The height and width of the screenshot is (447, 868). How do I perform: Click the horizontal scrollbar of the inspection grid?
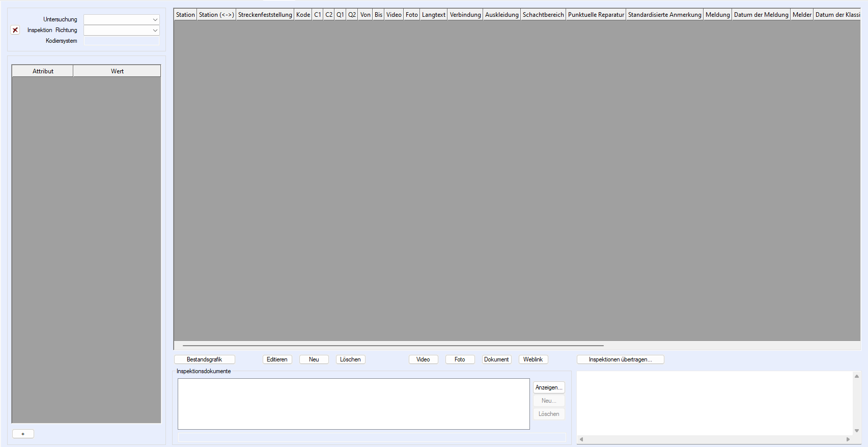[x=392, y=346]
